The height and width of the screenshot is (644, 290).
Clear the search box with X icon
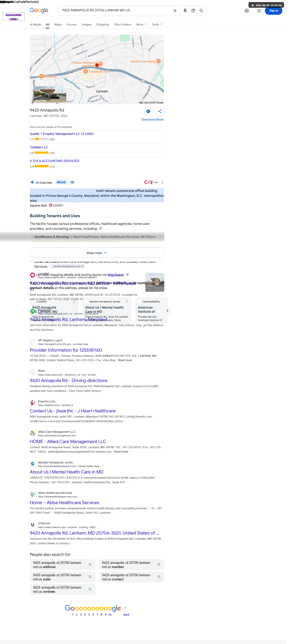[175, 11]
